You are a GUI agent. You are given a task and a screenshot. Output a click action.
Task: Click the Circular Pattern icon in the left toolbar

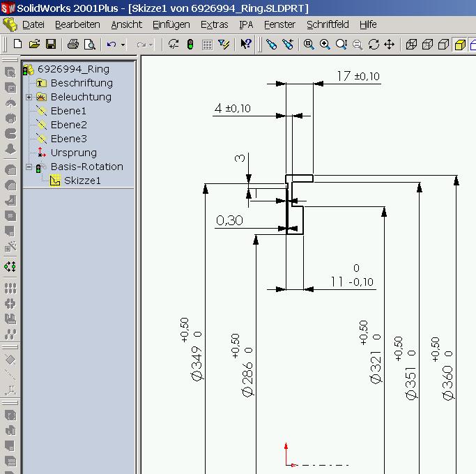pyautogui.click(x=10, y=303)
